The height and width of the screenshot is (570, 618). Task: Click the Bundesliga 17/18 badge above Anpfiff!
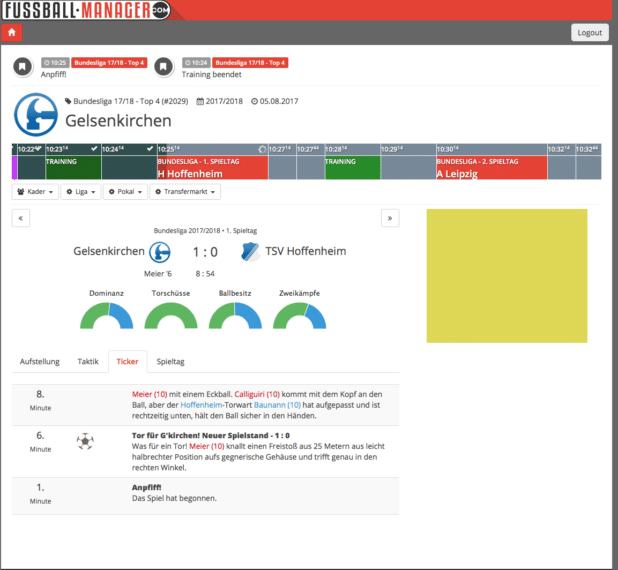[x=109, y=63]
